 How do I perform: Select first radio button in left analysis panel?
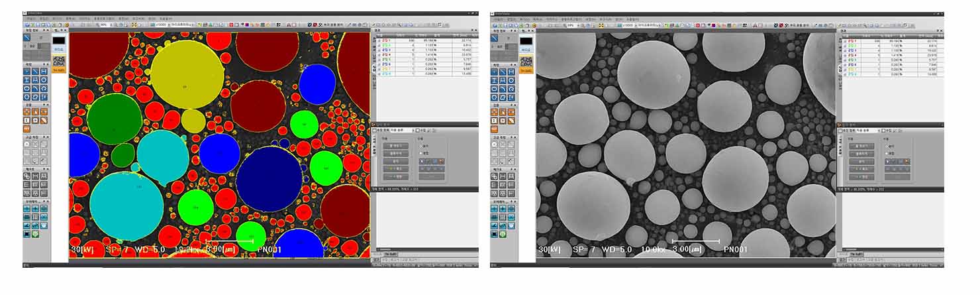pyautogui.click(x=422, y=147)
